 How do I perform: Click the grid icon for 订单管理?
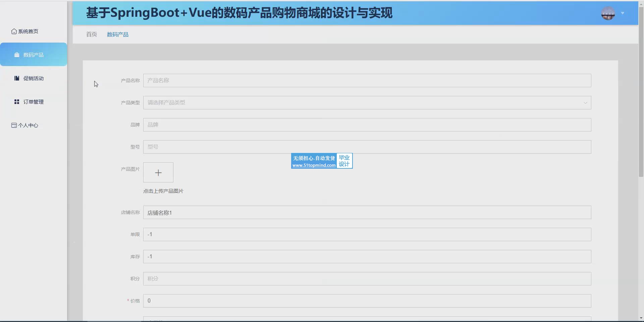click(17, 102)
